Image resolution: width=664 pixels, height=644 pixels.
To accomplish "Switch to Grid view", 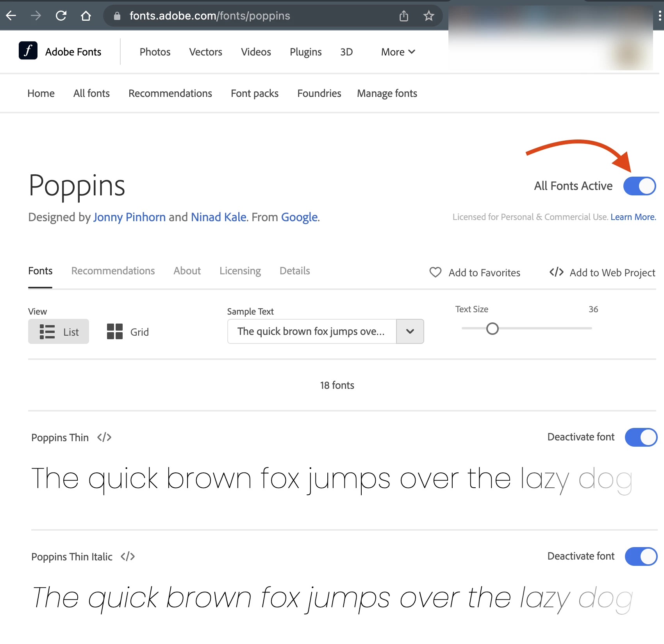I will point(128,331).
